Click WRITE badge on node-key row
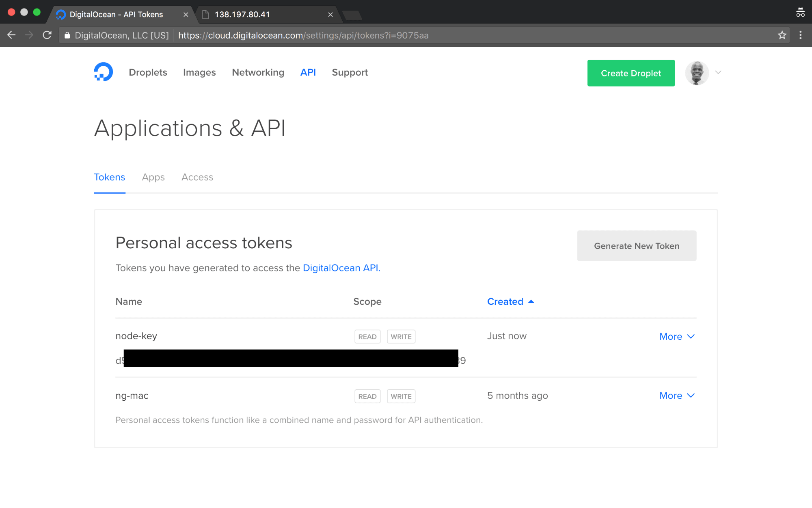The height and width of the screenshot is (508, 812). click(401, 336)
